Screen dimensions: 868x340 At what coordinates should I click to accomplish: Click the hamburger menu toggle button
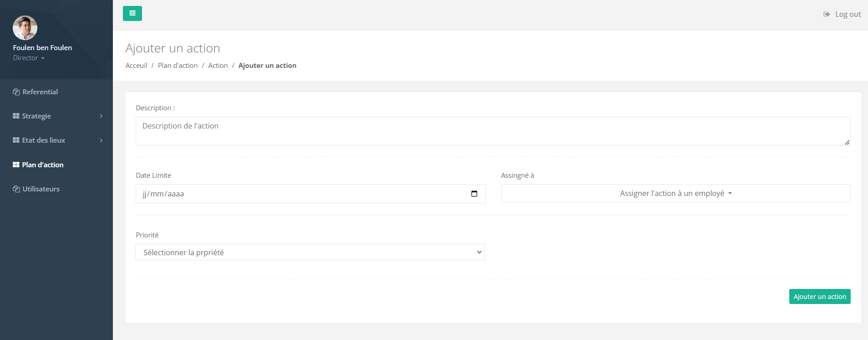coord(132,13)
